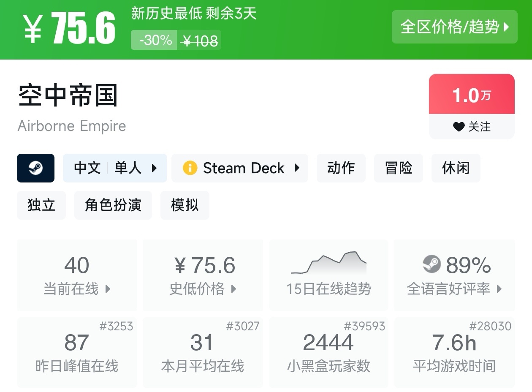Select the 冒险 genre tag
Viewport: 532px width, 392px height.
point(398,168)
